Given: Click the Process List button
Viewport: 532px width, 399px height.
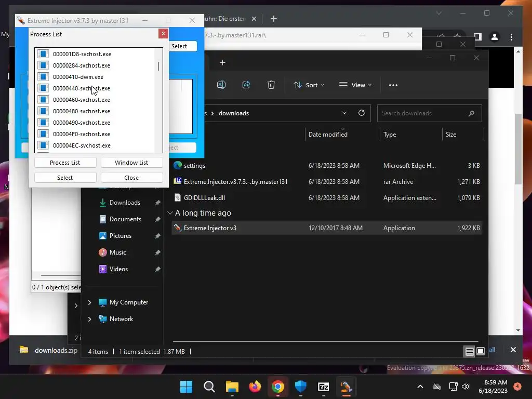Looking at the screenshot, I should coord(65,163).
